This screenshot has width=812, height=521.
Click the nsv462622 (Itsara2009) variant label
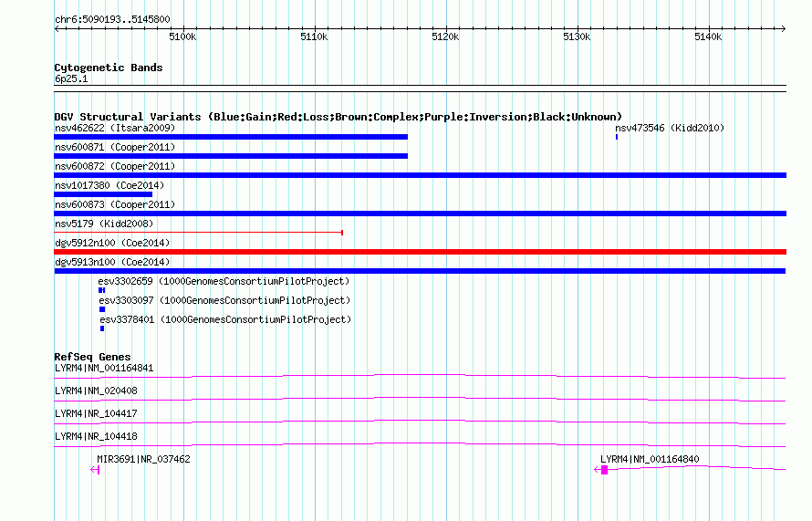[115, 128]
